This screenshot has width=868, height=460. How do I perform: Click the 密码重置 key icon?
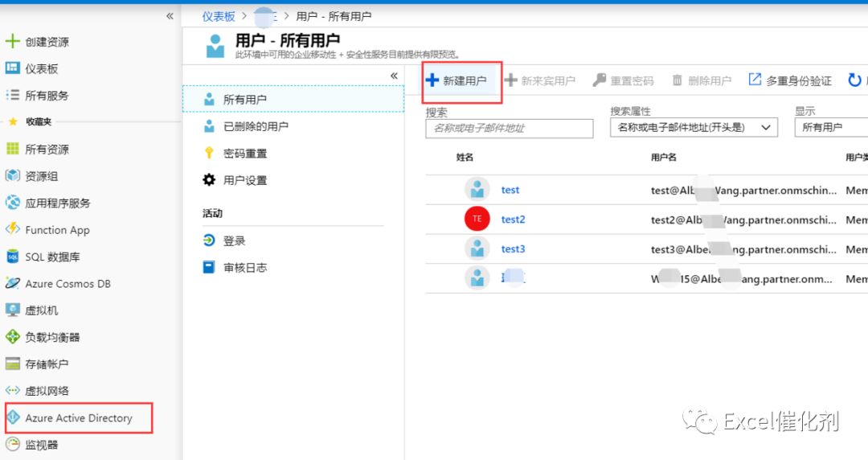tap(209, 153)
